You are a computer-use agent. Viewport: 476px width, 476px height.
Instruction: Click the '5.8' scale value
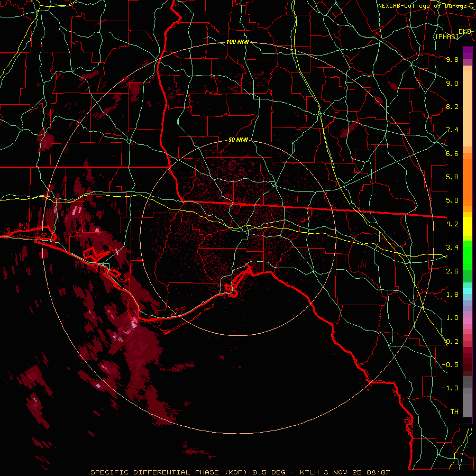(452, 177)
